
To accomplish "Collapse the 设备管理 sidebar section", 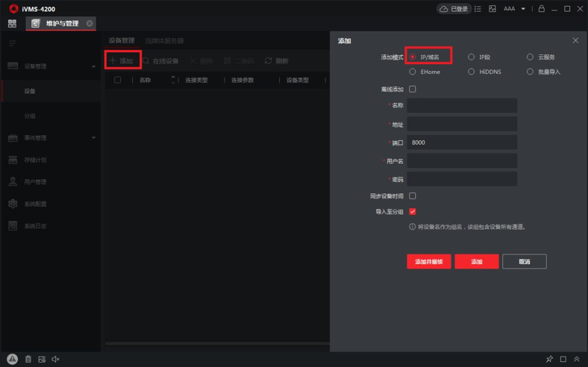I will [x=94, y=66].
